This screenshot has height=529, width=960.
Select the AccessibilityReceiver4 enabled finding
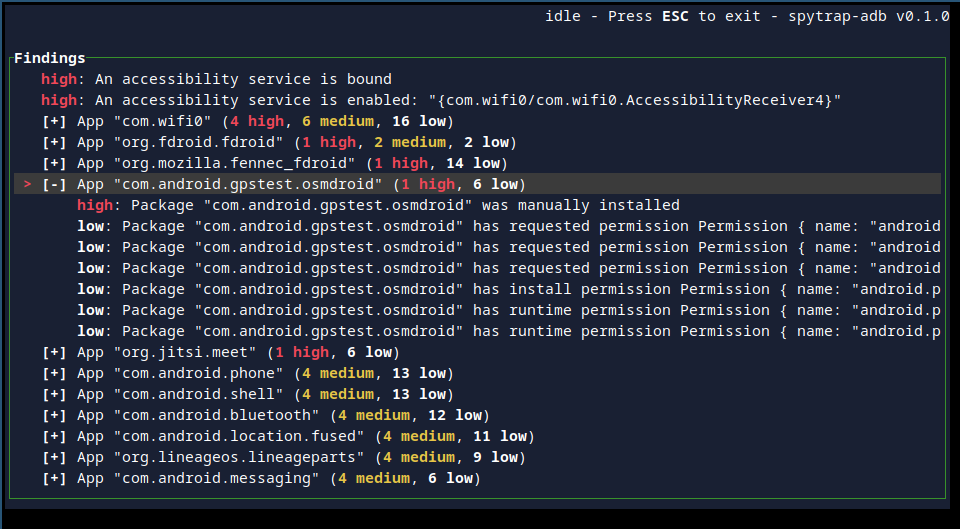[441, 100]
